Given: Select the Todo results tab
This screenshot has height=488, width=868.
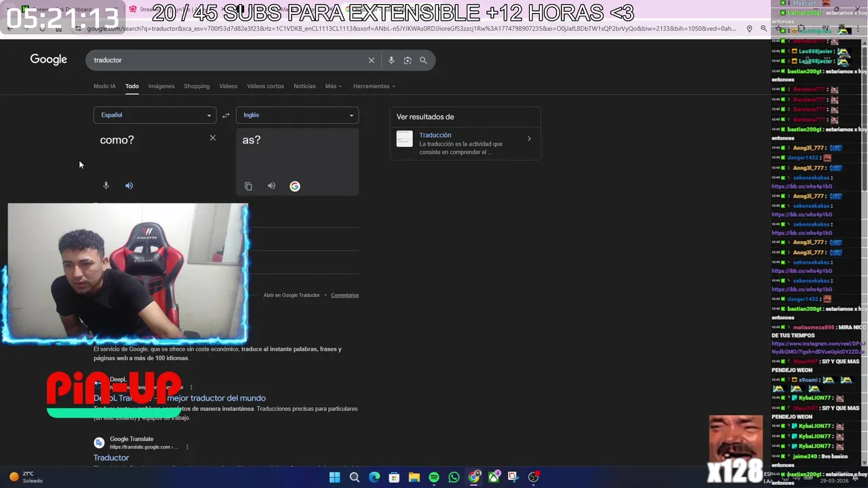Looking at the screenshot, I should pos(132,86).
